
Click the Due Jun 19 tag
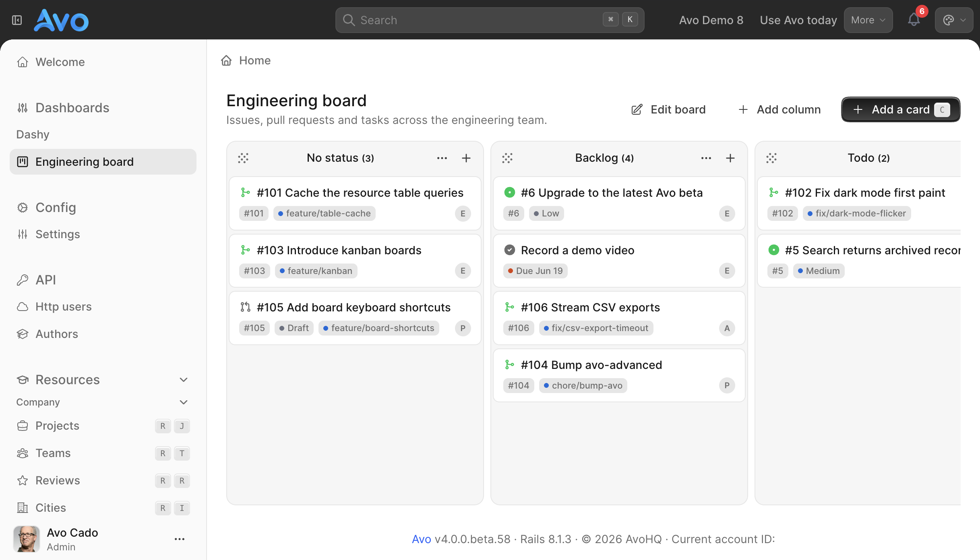[535, 271]
